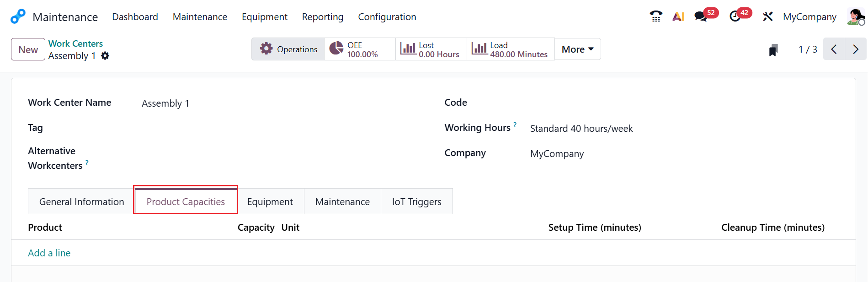
Task: Click the Assembly 1 actions gear icon
Action: click(x=105, y=56)
